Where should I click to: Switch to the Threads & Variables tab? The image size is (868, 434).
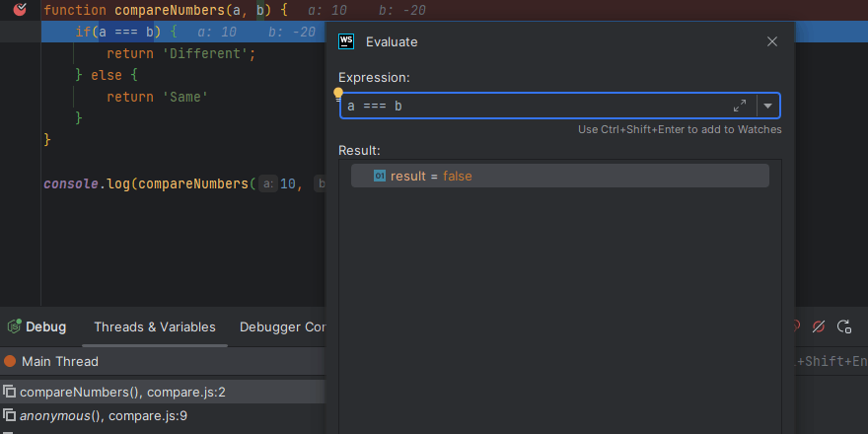coord(155,327)
